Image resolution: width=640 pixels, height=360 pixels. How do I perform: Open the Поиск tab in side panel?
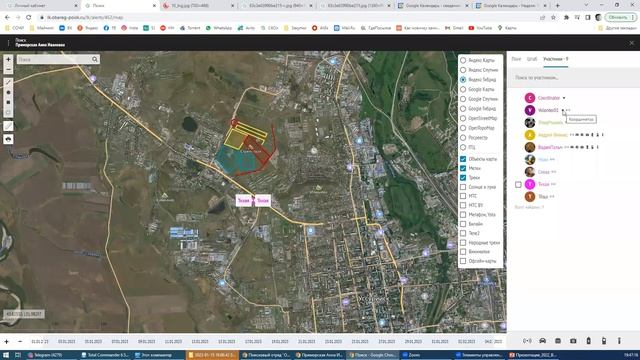pos(516,59)
